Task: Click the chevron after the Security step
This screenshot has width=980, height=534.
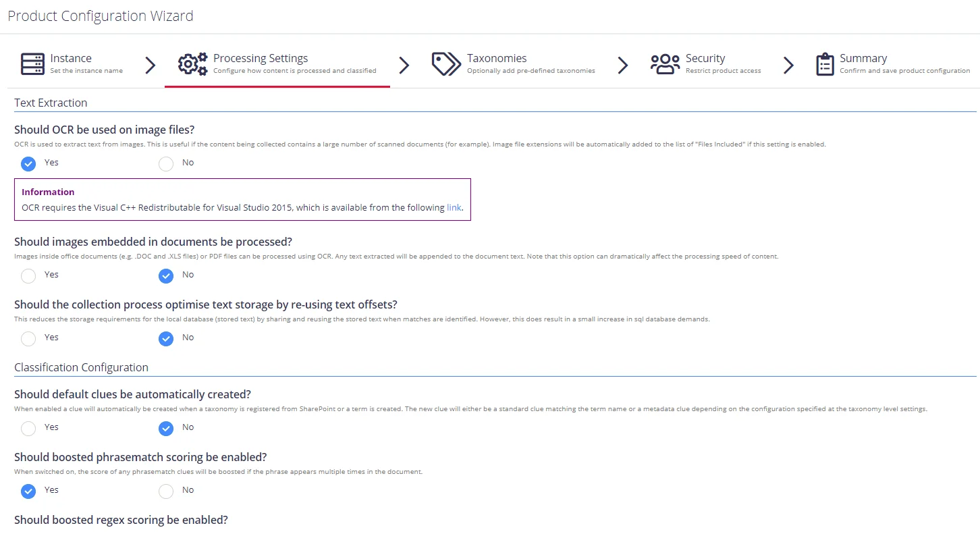Action: click(788, 65)
